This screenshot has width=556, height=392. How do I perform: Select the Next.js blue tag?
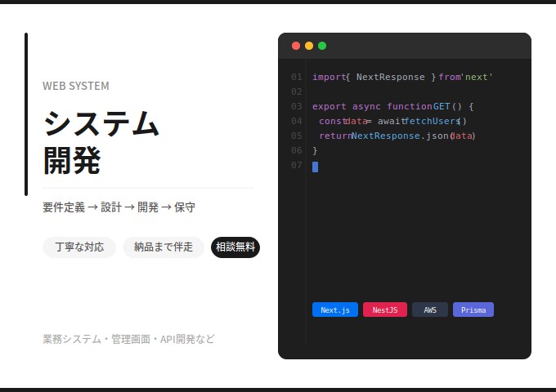[x=335, y=310]
